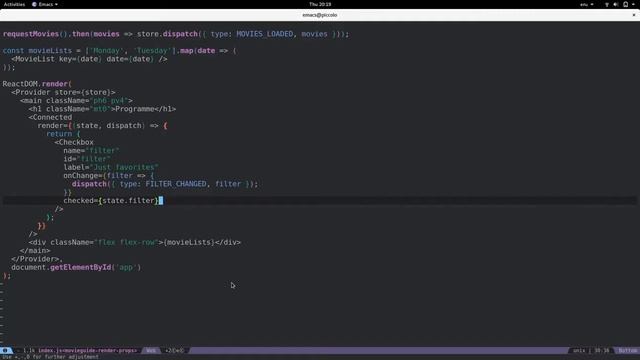
Task: Click the <MovieList key={date} line
Action: (89, 59)
